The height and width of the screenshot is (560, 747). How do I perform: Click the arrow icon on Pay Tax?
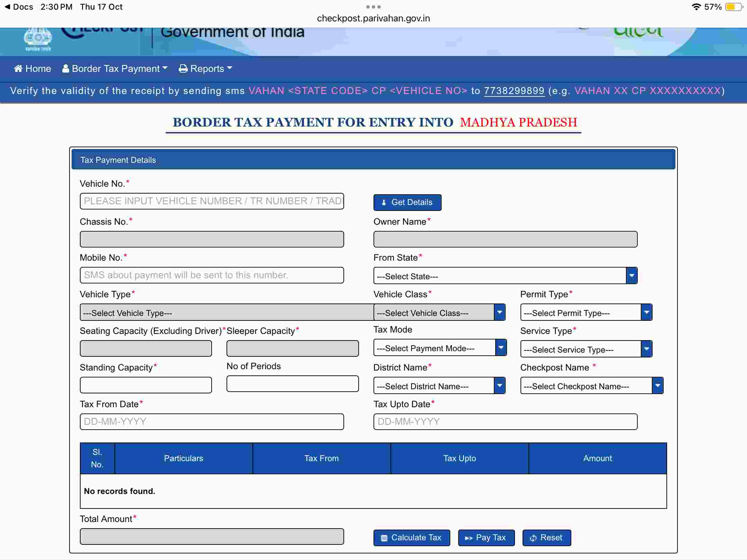pyautogui.click(x=469, y=538)
